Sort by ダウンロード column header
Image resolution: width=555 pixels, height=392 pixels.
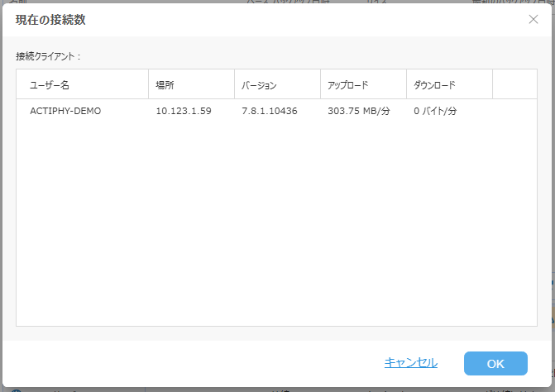coord(449,84)
